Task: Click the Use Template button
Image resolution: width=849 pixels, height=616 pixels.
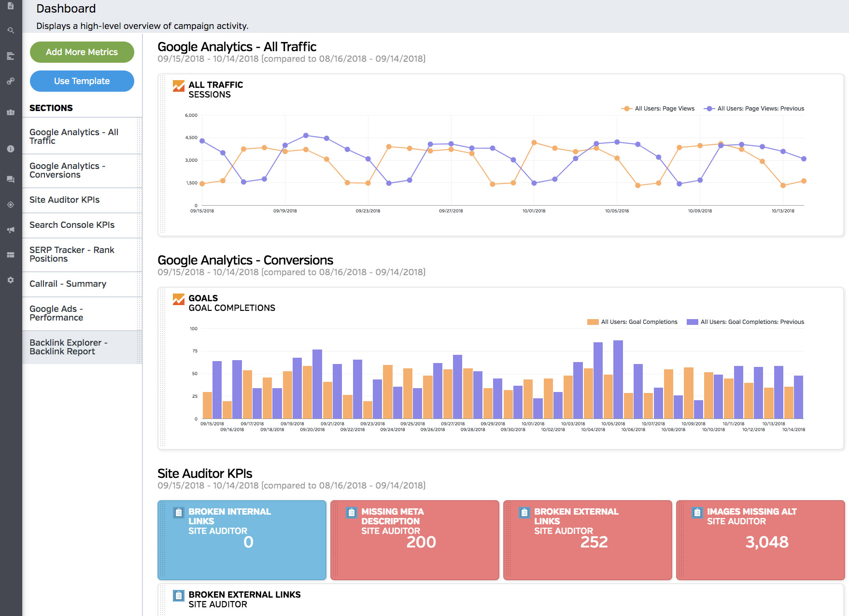Action: [82, 81]
